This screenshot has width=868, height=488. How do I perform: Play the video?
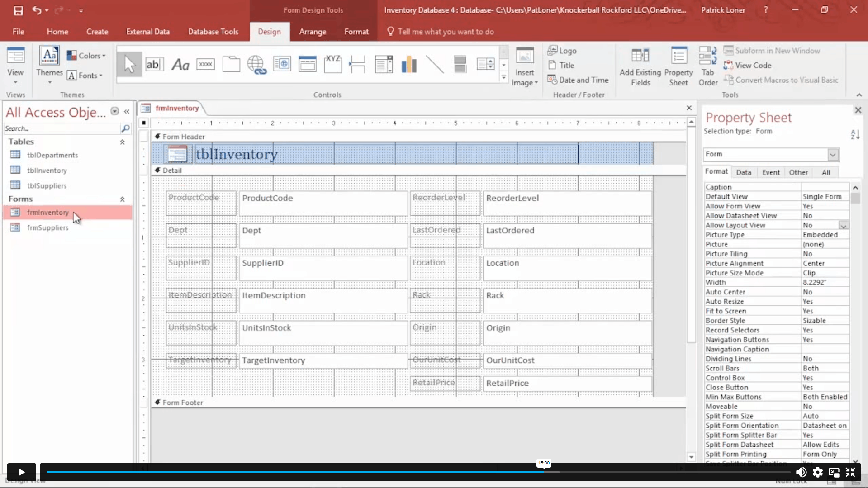click(21, 472)
